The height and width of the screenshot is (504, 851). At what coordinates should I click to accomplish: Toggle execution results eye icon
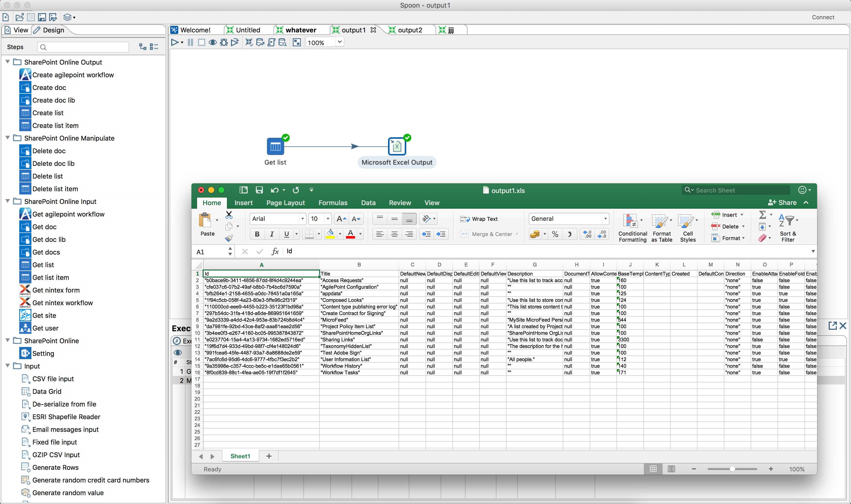[178, 352]
